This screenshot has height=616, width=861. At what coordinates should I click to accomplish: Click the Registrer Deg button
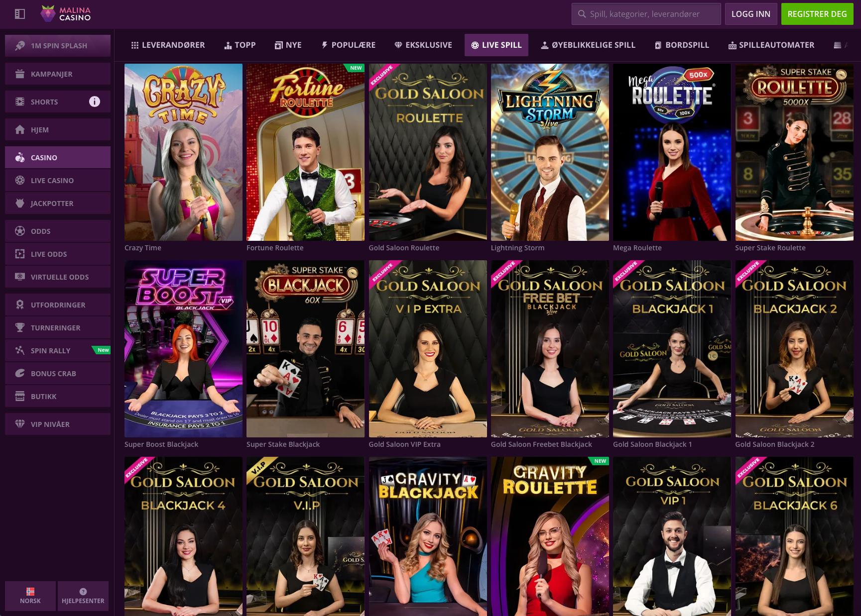click(817, 14)
